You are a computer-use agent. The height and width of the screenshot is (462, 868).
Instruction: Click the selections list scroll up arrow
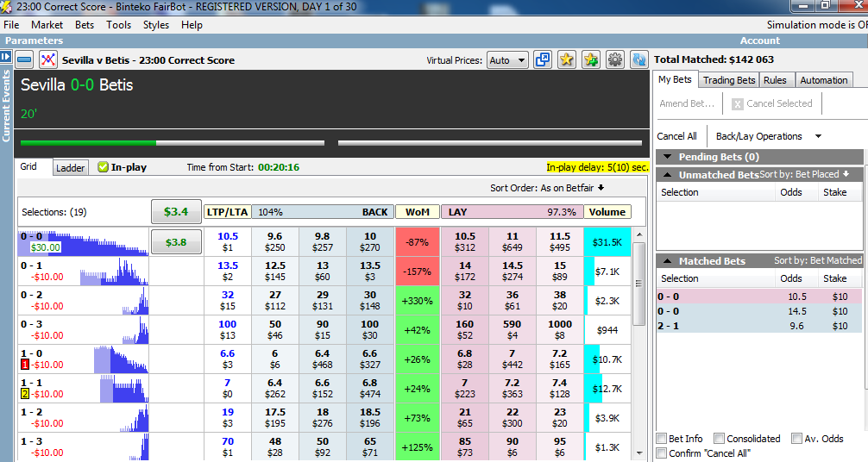click(x=639, y=234)
